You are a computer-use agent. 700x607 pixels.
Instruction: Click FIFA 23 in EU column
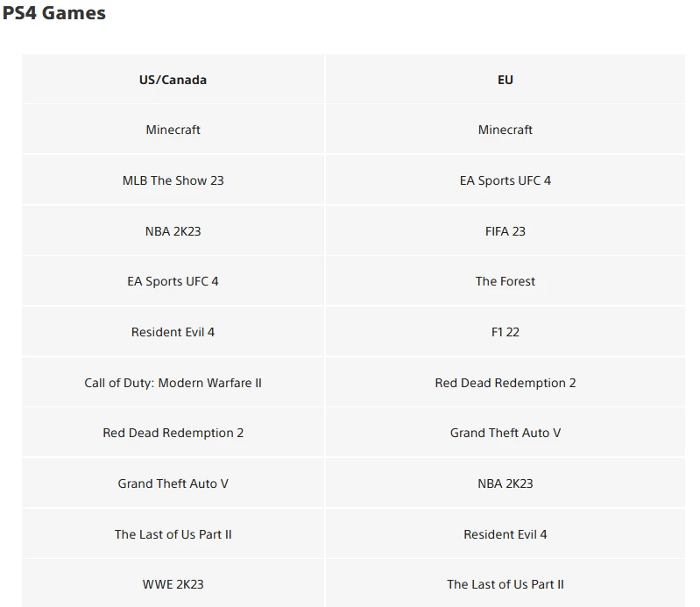pos(505,231)
